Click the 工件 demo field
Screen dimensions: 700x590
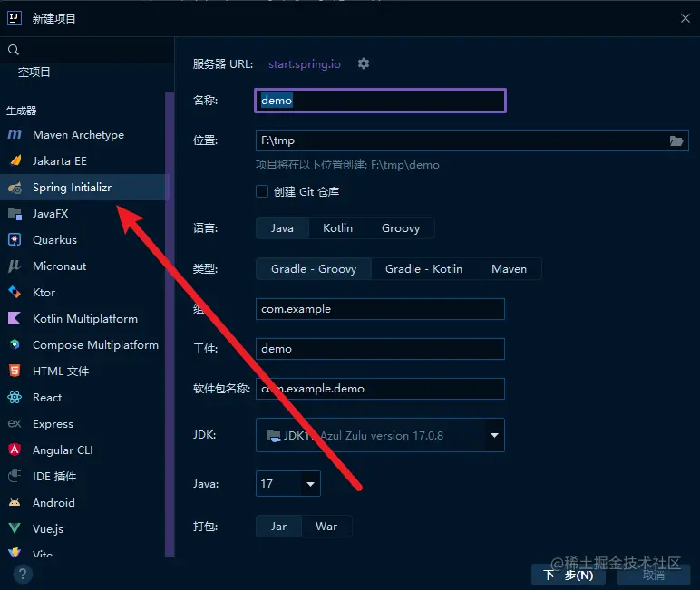380,349
